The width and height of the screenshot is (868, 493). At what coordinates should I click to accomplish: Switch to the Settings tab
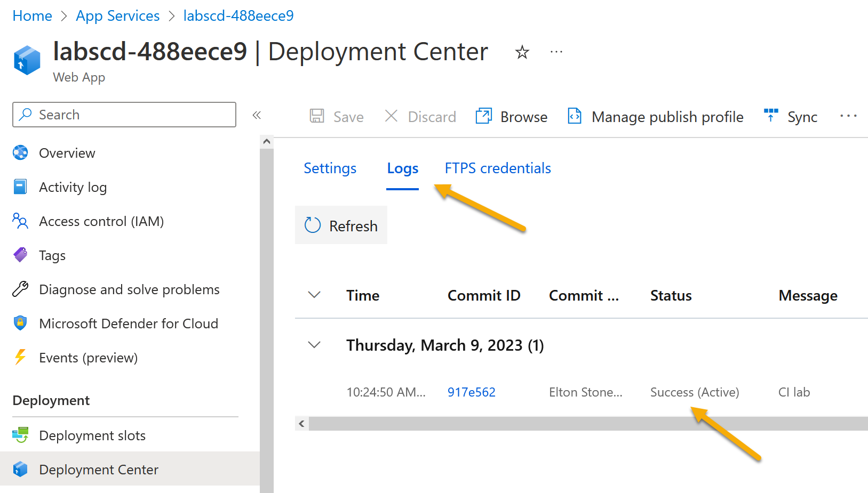(x=330, y=168)
